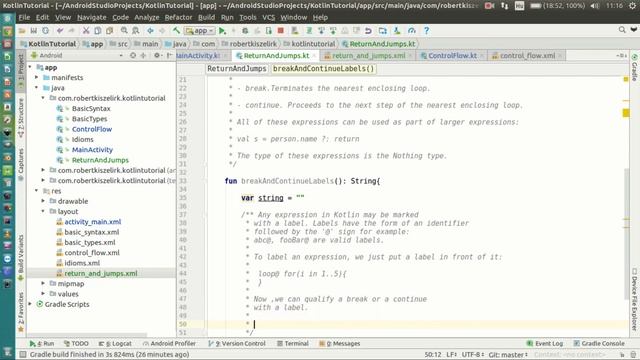Click the Find magnifier toolbar icon
This screenshot has height=360, width=640.
(124, 31)
